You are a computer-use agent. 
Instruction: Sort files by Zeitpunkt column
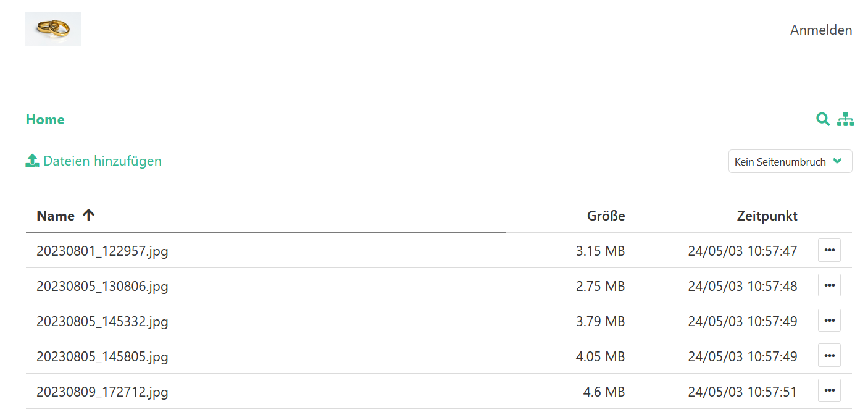click(x=767, y=216)
